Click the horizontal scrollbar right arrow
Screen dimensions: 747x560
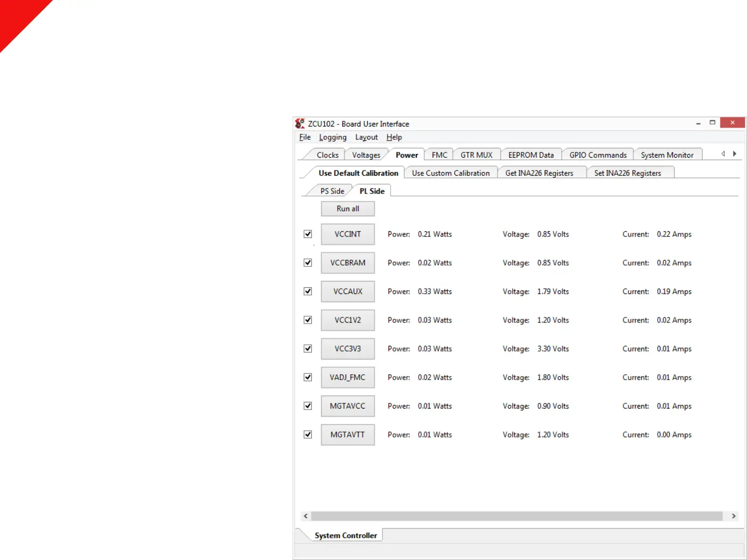coord(734,516)
